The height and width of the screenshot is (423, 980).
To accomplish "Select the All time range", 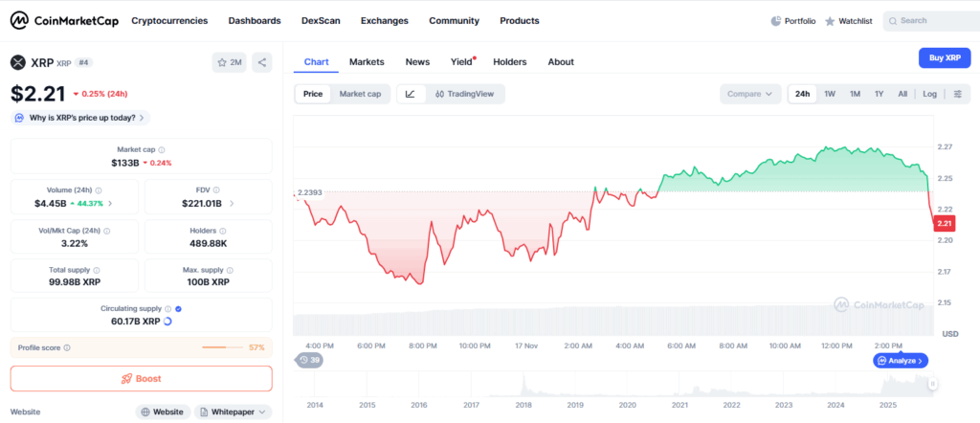I will (x=902, y=94).
